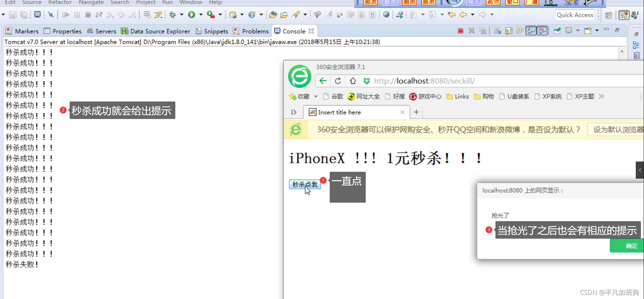Click the Save icon in Eclipse toolbar
This screenshot has height=299, width=644.
click(x=13, y=15)
